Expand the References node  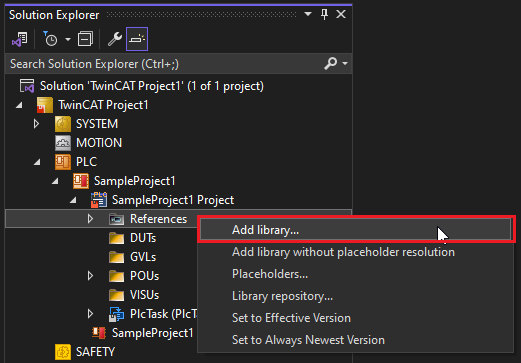coord(90,219)
